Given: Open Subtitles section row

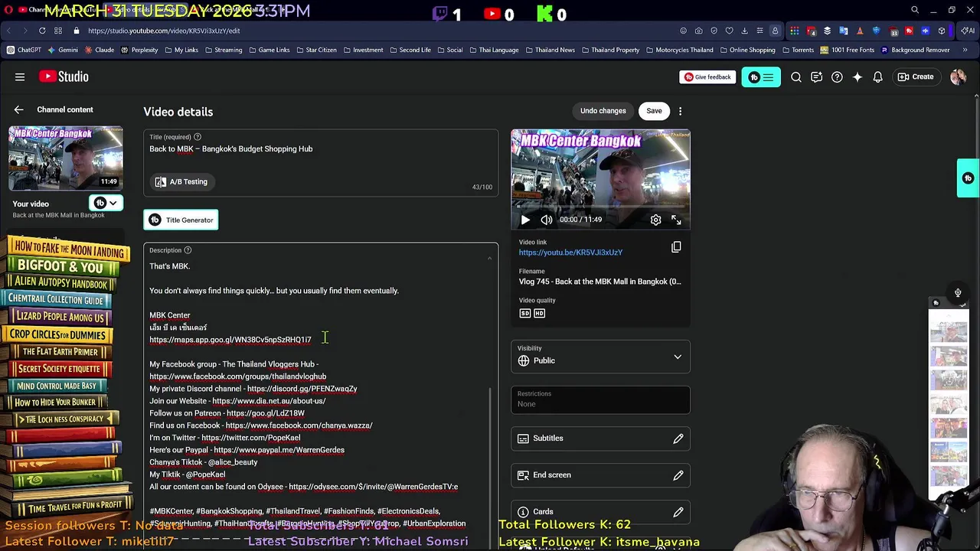Looking at the screenshot, I should click(x=600, y=439).
